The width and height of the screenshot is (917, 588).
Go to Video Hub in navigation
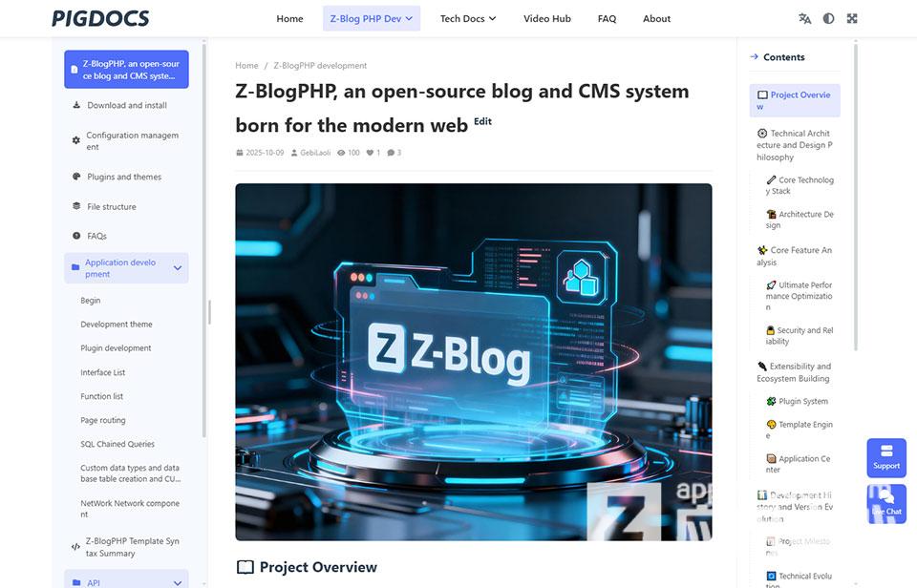coord(547,18)
